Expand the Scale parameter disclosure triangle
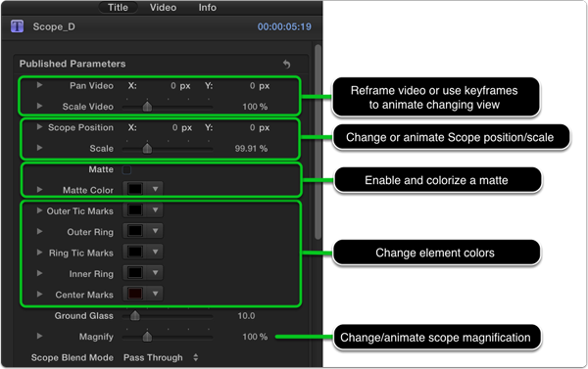Viewport: 588px width, 369px height. coord(39,148)
